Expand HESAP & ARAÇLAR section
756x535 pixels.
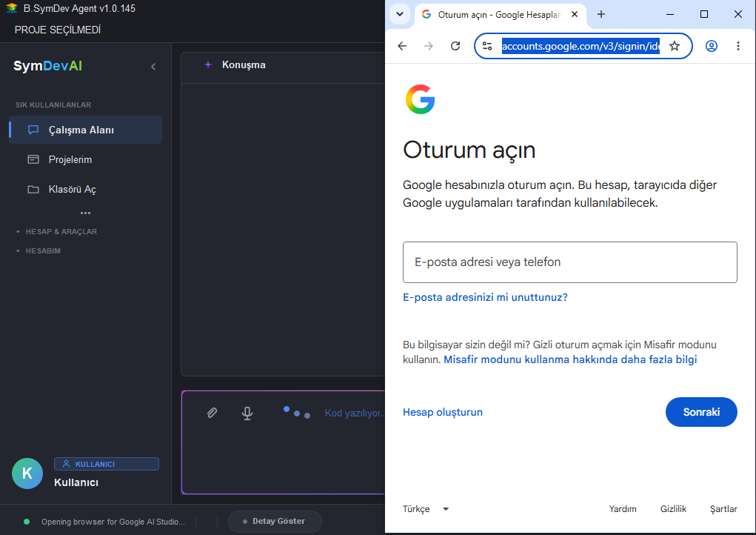coord(57,231)
